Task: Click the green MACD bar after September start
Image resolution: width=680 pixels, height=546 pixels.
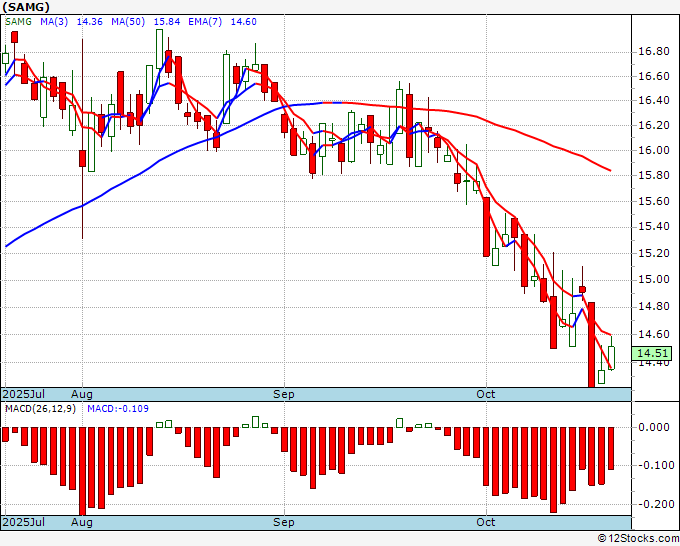Action: click(x=399, y=423)
